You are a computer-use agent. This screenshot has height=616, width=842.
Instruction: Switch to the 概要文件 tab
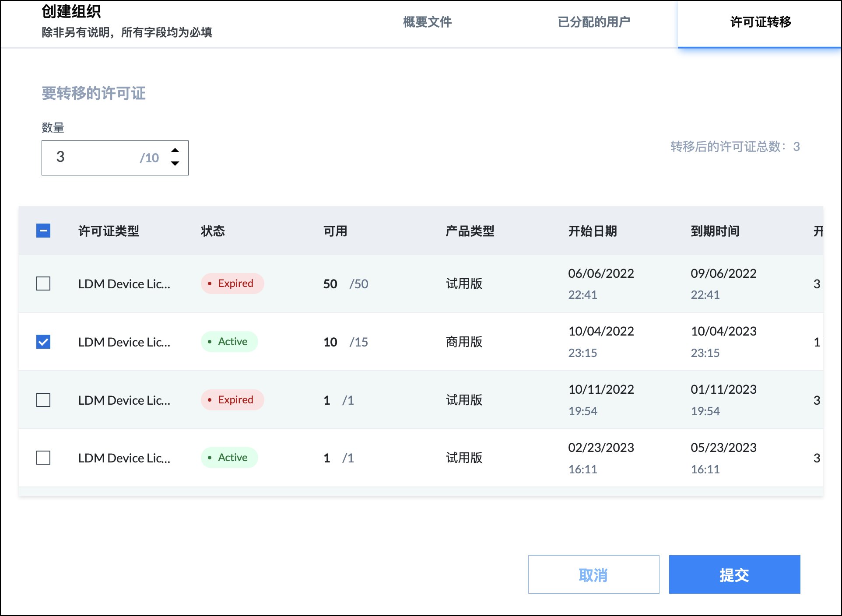pyautogui.click(x=427, y=22)
